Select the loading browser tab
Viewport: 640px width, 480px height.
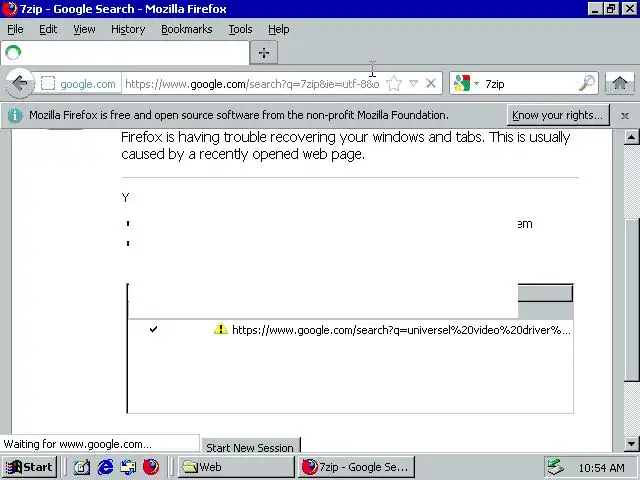pyautogui.click(x=124, y=53)
